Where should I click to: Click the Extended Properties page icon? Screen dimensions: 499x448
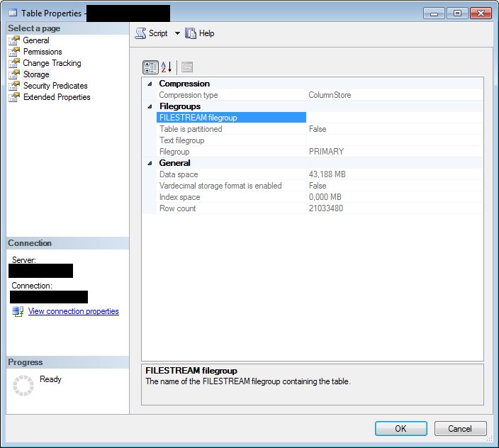tap(14, 97)
